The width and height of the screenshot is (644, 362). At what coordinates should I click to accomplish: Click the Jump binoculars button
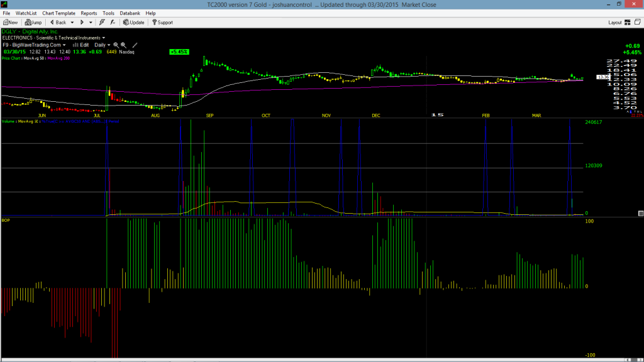[x=33, y=23]
